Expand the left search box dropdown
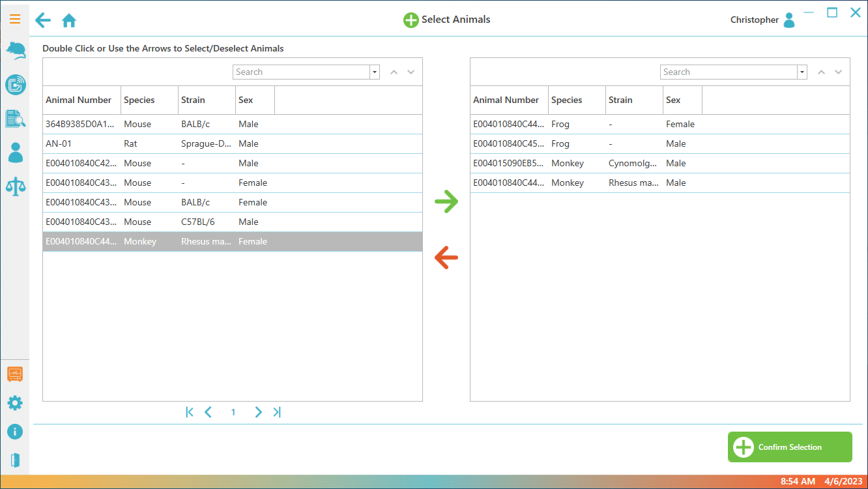The height and width of the screenshot is (489, 868). click(x=375, y=72)
